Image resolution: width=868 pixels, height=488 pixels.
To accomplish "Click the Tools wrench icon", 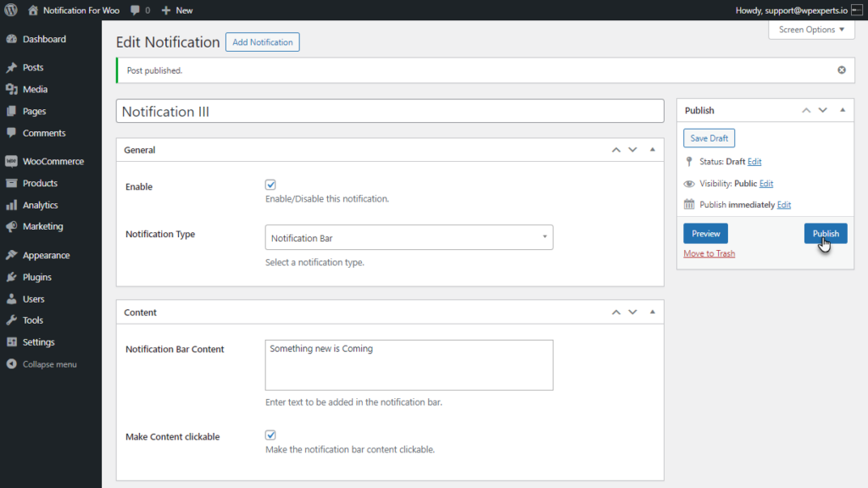I will pyautogui.click(x=11, y=319).
